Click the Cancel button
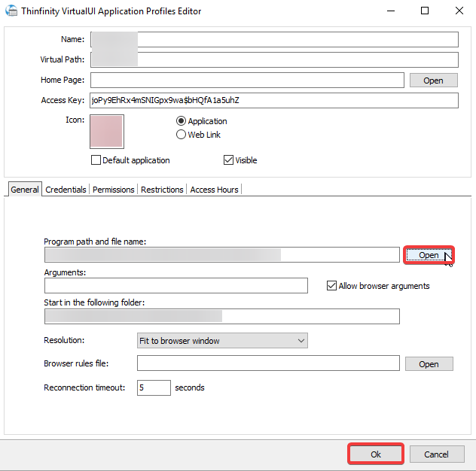 tap(437, 454)
